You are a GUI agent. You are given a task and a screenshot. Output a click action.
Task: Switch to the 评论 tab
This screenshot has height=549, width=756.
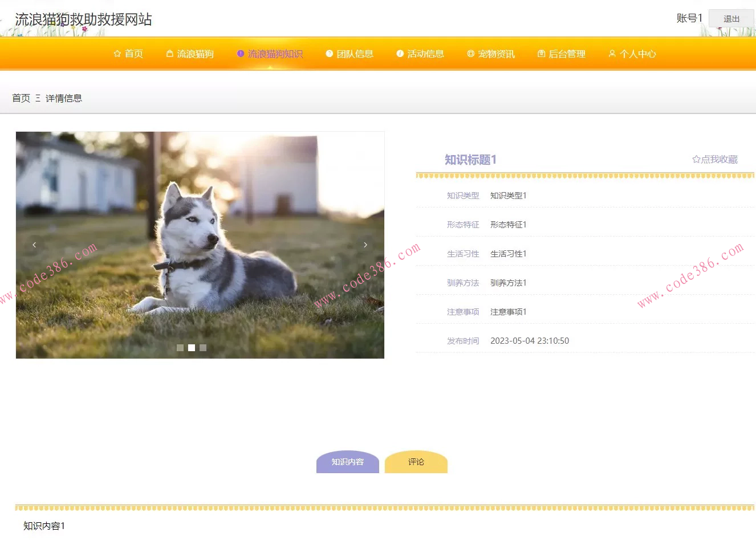coord(416,462)
